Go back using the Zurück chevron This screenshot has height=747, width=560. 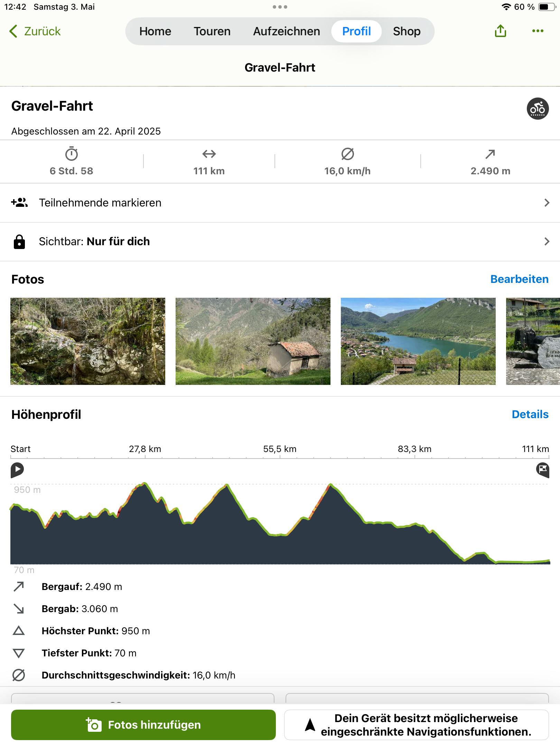coord(13,31)
